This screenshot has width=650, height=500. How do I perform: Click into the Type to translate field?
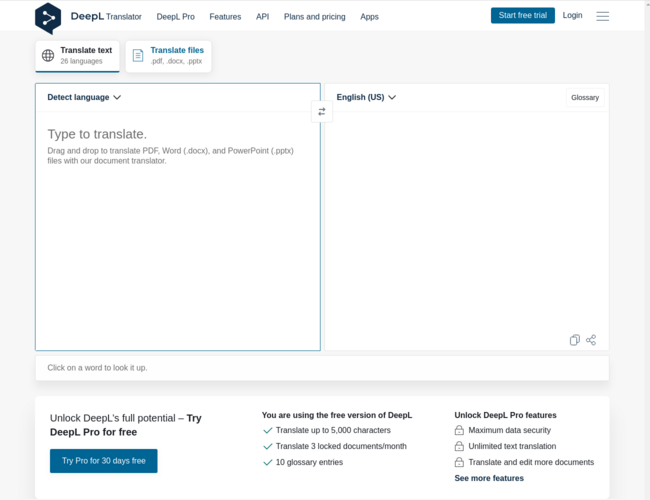point(178,231)
